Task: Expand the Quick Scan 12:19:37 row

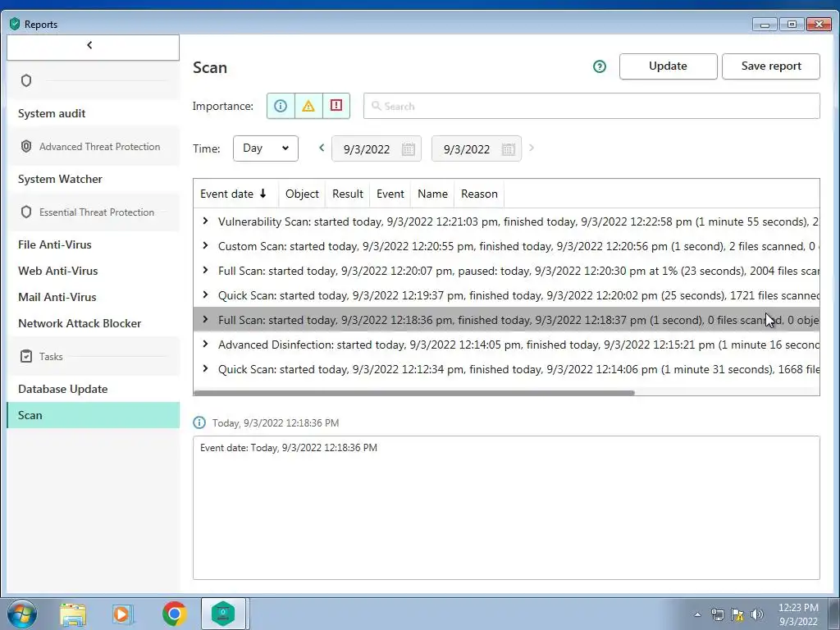Action: click(205, 295)
